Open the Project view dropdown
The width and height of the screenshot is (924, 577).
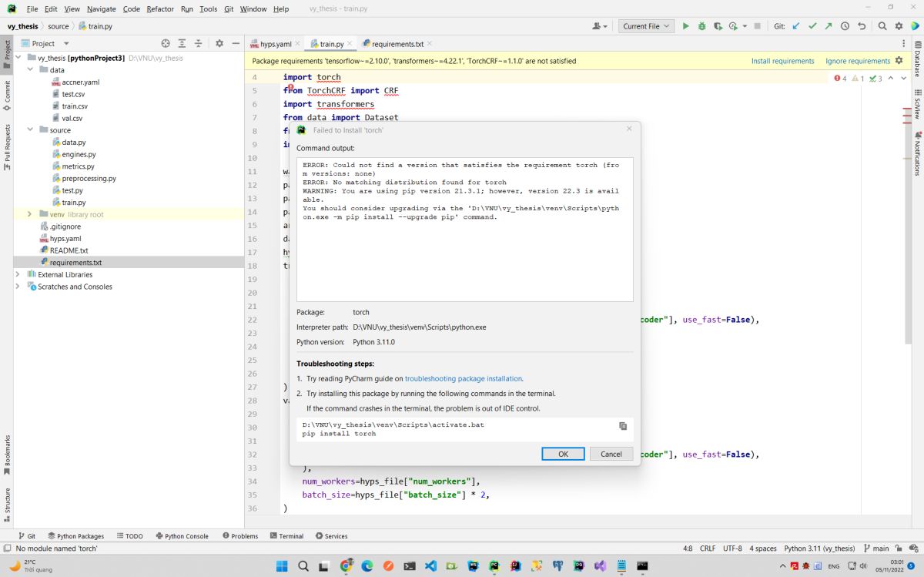pos(46,43)
